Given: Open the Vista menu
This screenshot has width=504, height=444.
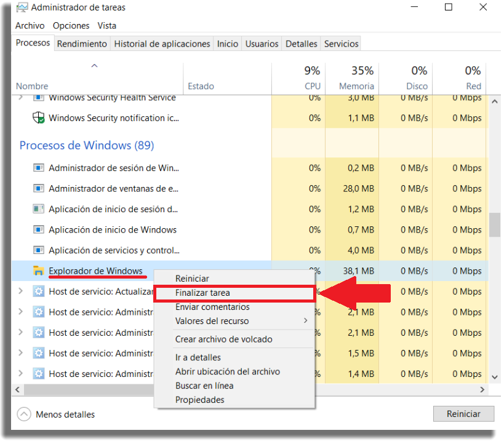Looking at the screenshot, I should pyautogui.click(x=107, y=26).
